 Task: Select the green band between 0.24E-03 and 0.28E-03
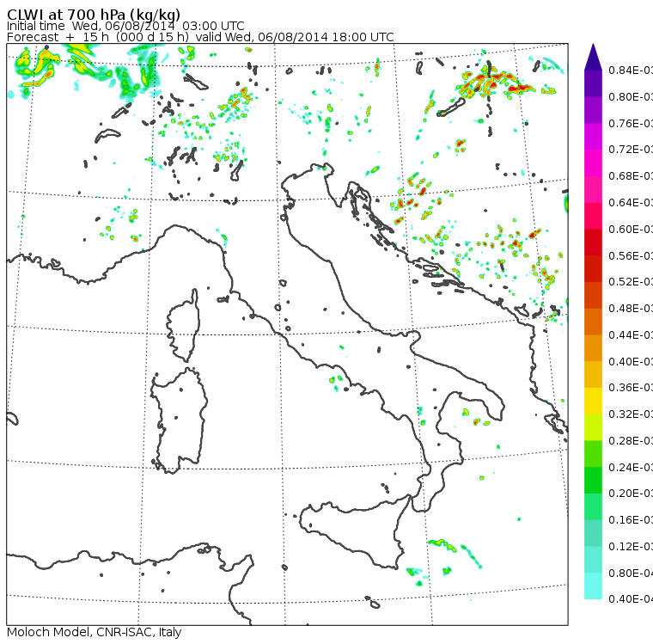tap(593, 454)
